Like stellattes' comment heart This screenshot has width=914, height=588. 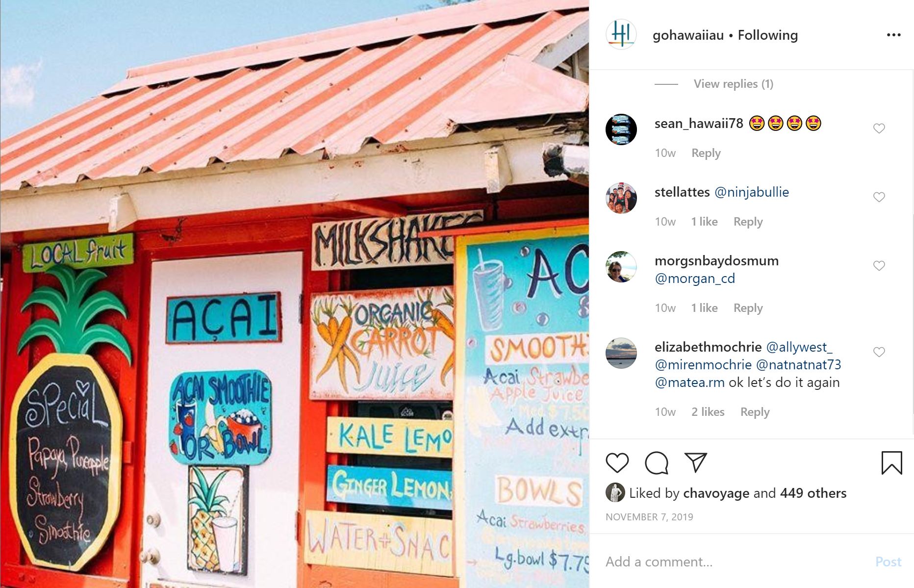[x=879, y=197]
